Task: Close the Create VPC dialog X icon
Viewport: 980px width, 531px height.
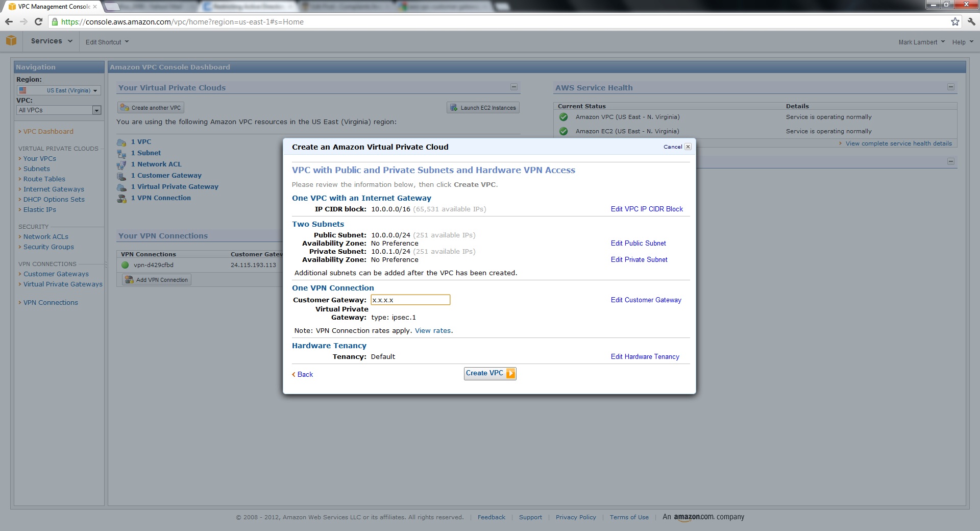Action: pyautogui.click(x=688, y=147)
